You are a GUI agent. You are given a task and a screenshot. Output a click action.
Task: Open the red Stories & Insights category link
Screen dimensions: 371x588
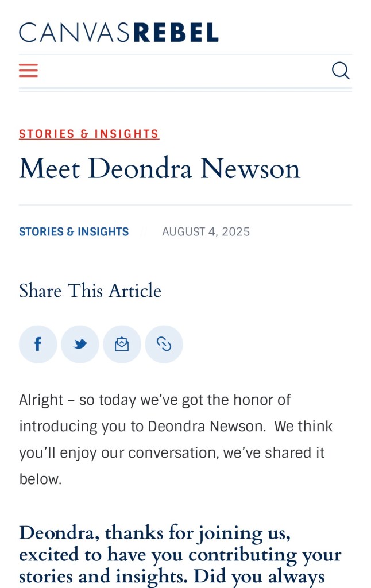click(89, 134)
